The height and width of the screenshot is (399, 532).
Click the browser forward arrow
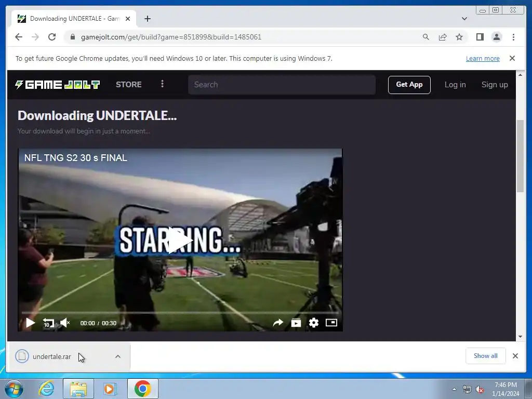click(35, 37)
